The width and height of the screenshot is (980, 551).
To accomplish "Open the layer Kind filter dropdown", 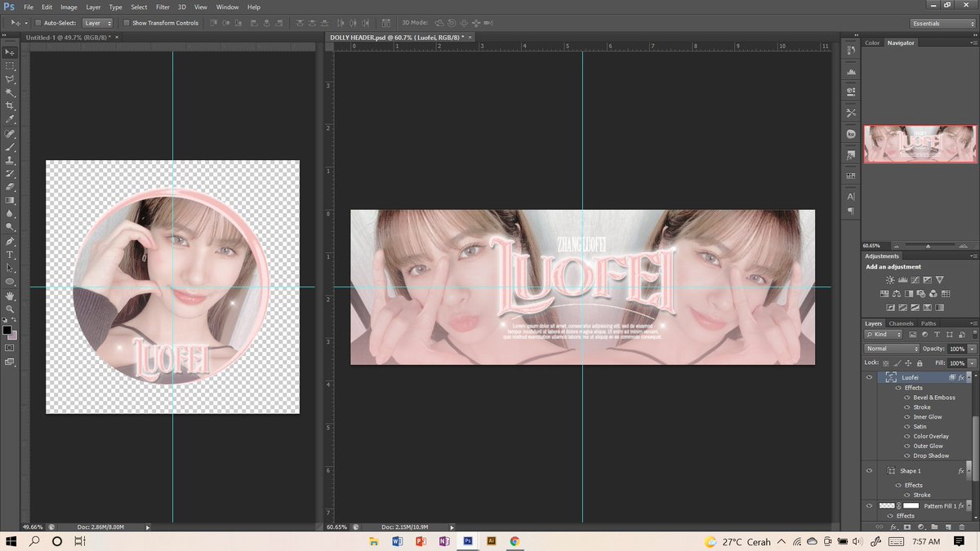I will point(883,334).
